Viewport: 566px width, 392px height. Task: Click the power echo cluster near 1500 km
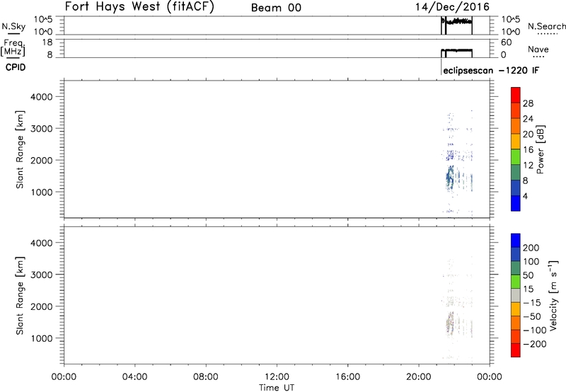point(450,178)
